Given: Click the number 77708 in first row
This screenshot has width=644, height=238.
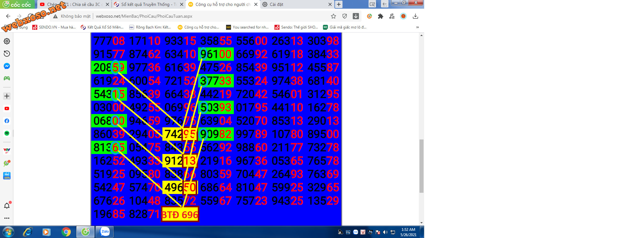Looking at the screenshot, I should [109, 41].
